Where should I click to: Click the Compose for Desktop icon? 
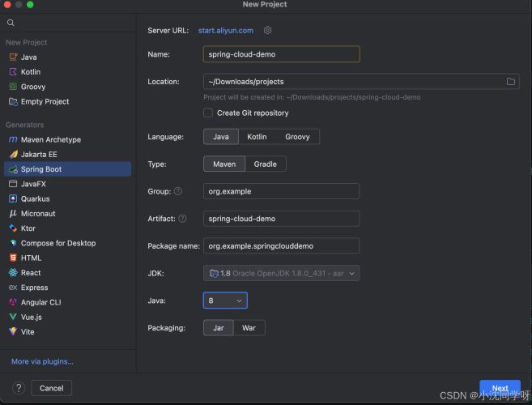coord(13,243)
